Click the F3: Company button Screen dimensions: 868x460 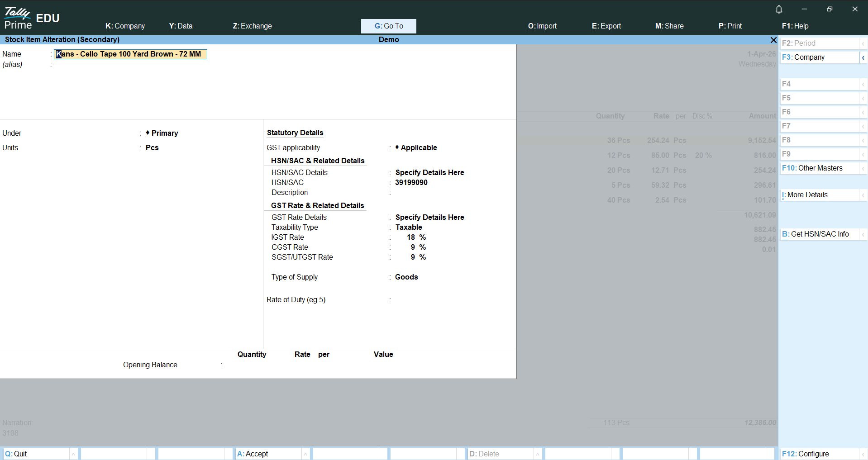coord(820,57)
